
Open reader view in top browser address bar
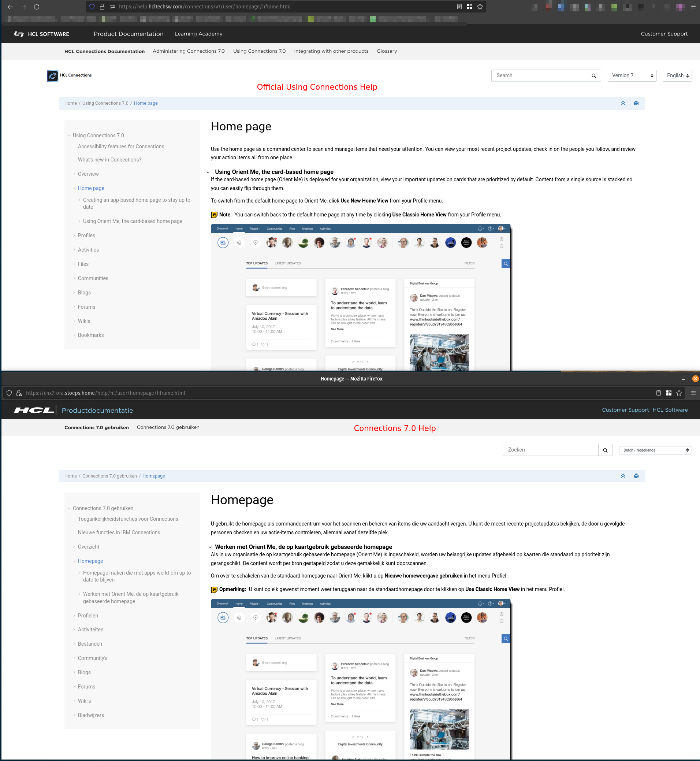coord(459,7)
